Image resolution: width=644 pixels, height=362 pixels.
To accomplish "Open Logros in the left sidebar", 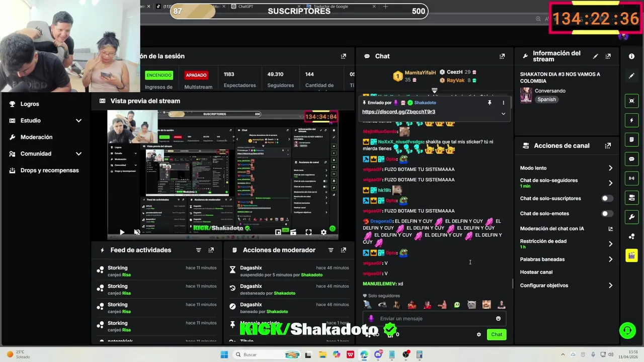I will [30, 104].
